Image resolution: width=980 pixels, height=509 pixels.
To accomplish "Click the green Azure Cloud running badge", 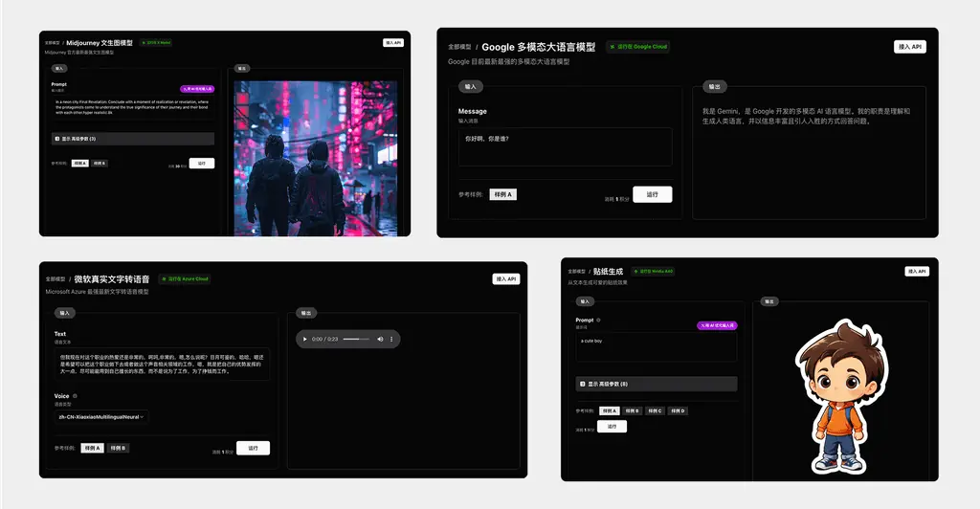I will tap(185, 279).
